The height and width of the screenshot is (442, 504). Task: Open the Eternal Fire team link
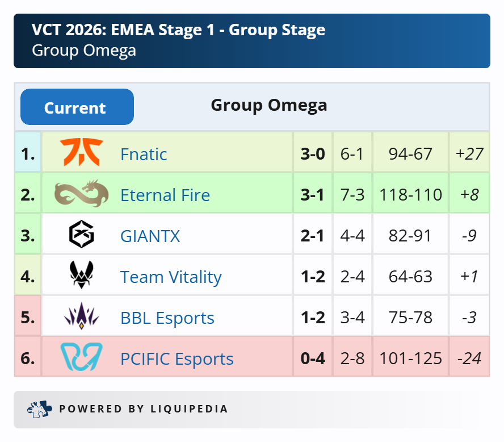pos(165,195)
